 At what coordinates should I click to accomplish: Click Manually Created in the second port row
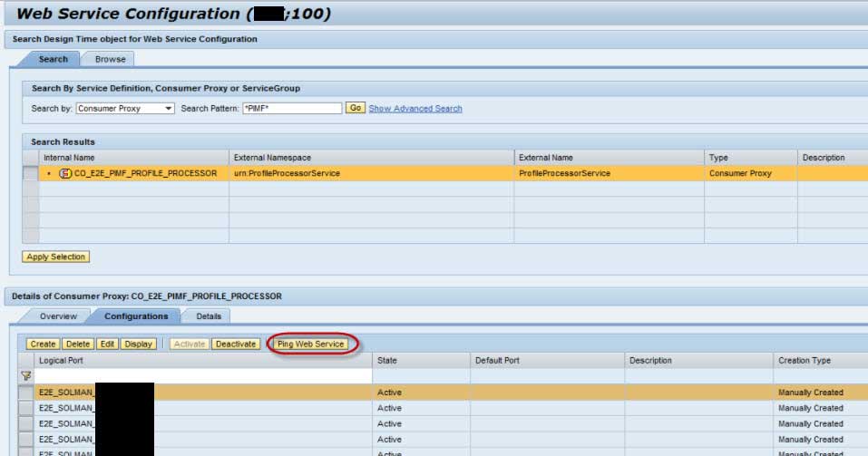[811, 408]
